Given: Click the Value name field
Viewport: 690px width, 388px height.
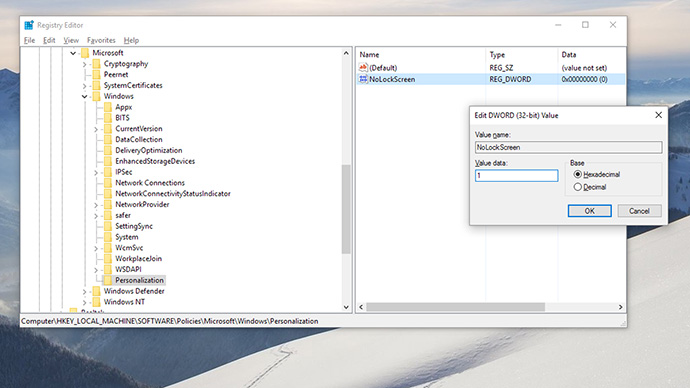Looking at the screenshot, I should click(x=569, y=147).
